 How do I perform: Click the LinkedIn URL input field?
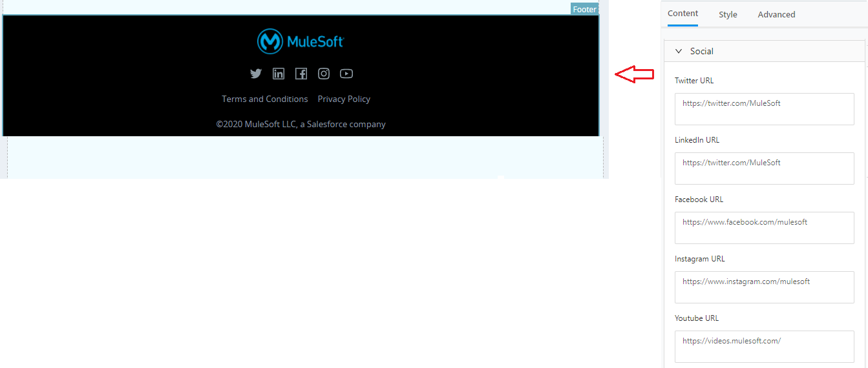765,169
